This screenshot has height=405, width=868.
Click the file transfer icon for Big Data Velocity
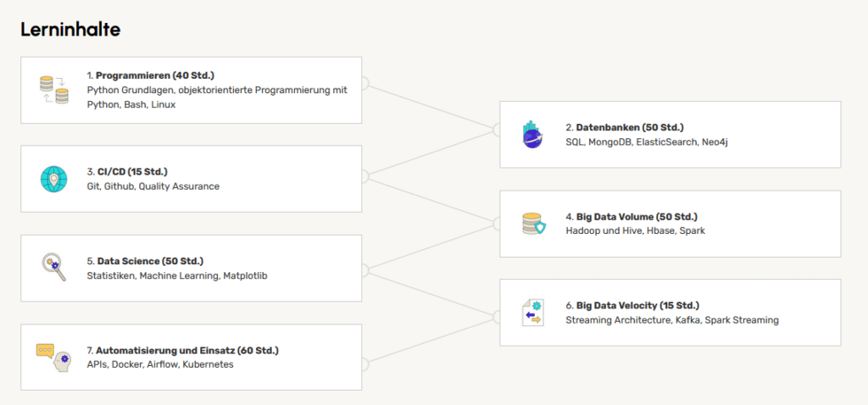[x=533, y=313]
